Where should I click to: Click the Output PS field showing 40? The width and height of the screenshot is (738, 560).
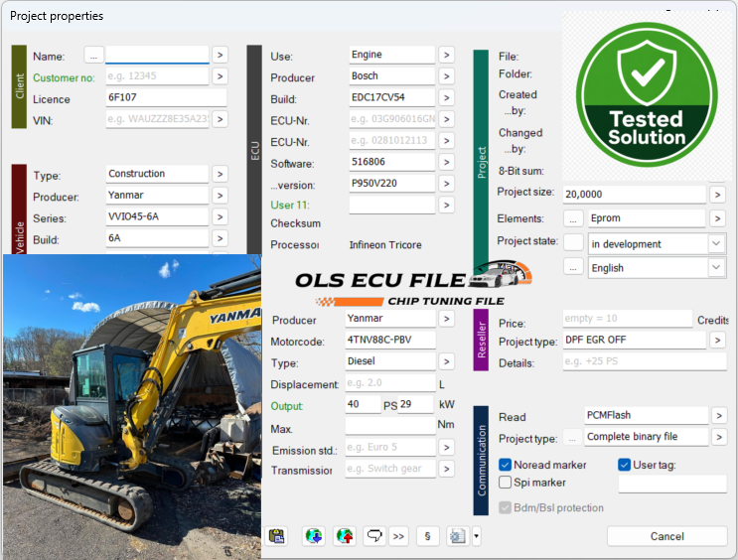click(x=363, y=405)
